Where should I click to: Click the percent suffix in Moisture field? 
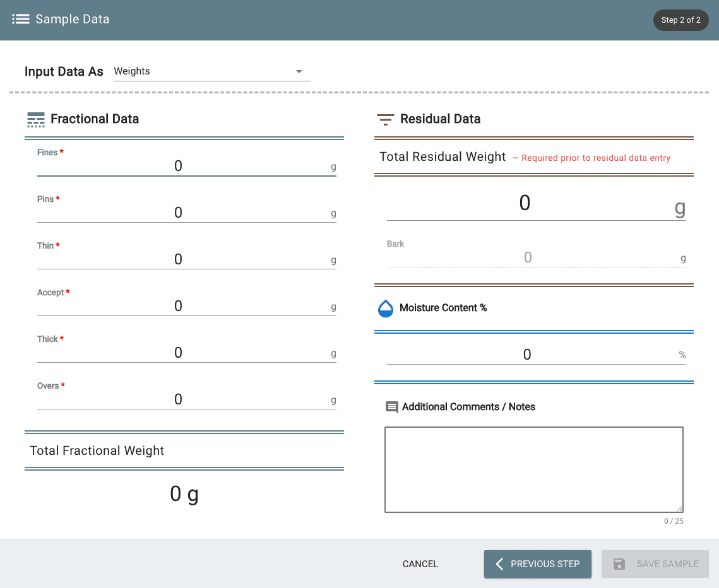(x=682, y=355)
